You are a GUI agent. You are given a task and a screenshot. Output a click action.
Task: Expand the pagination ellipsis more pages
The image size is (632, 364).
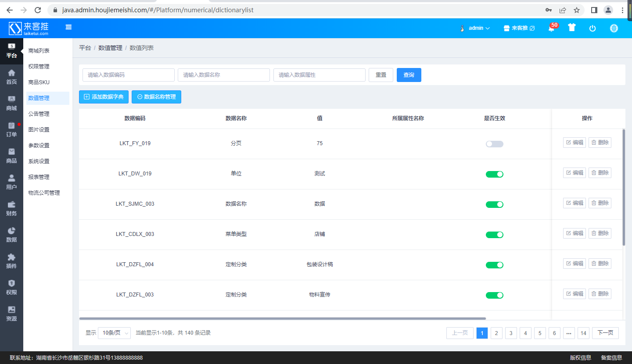[569, 333]
